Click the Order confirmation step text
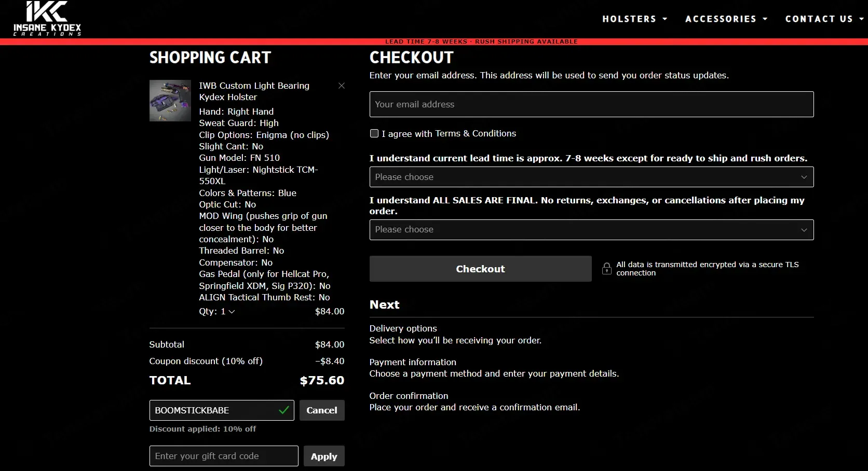This screenshot has width=868, height=471. point(409,396)
